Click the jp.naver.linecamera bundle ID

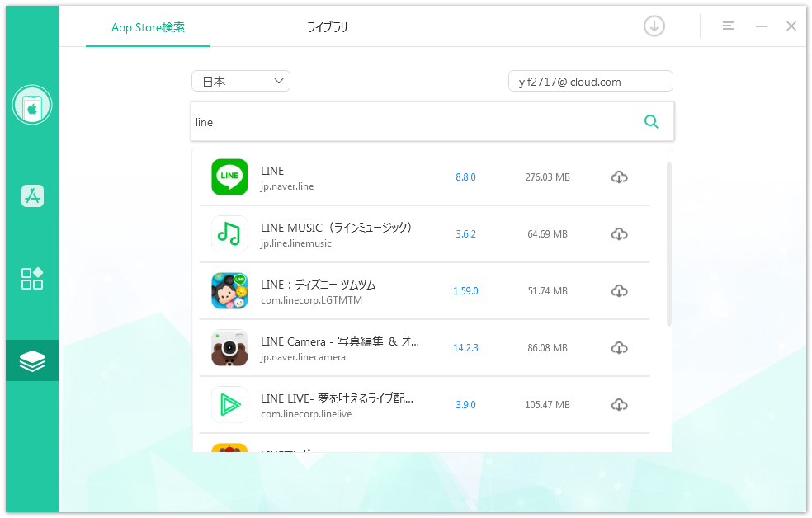click(x=303, y=357)
